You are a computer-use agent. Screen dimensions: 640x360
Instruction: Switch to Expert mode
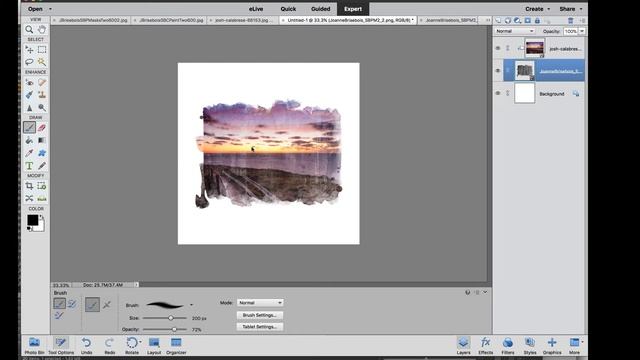[x=353, y=9]
